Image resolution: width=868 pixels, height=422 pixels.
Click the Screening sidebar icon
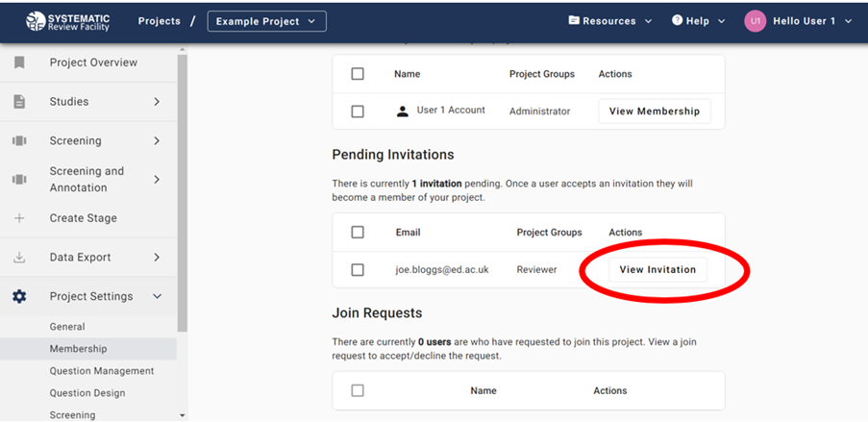pyautogui.click(x=19, y=141)
